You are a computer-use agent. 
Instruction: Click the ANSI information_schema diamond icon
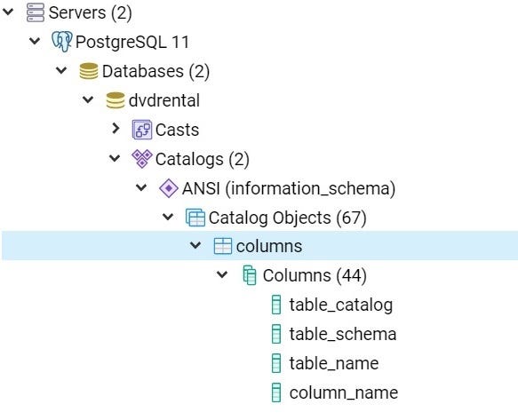pyautogui.click(x=169, y=188)
